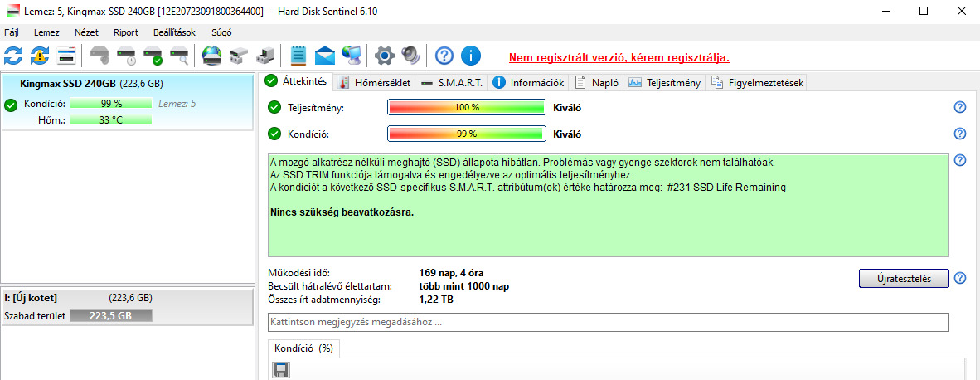Click the gray disk enclosure icon after the globe
980x380 pixels.
pos(238,56)
